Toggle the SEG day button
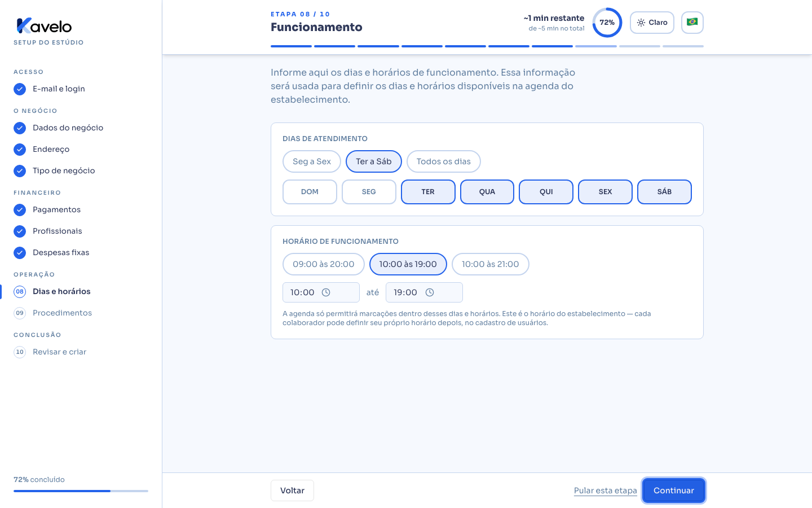Viewport: 812px width, 508px height. [369, 192]
